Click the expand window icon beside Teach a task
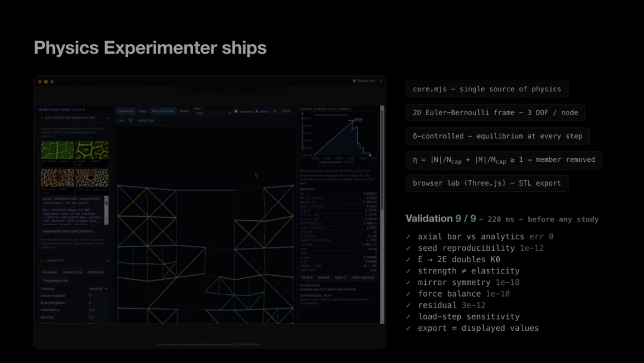This screenshot has width=644, height=363. pyautogui.click(x=382, y=81)
